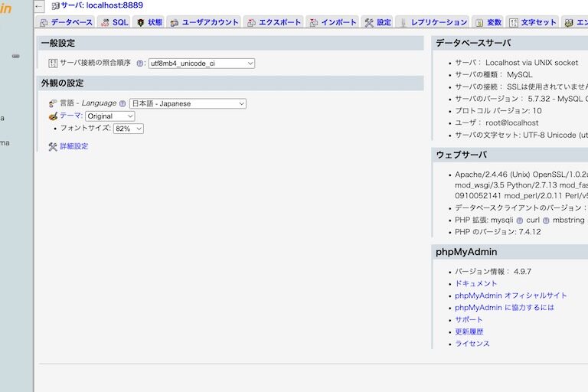
Task: Switch to the 変数 tab
Action: pyautogui.click(x=488, y=22)
